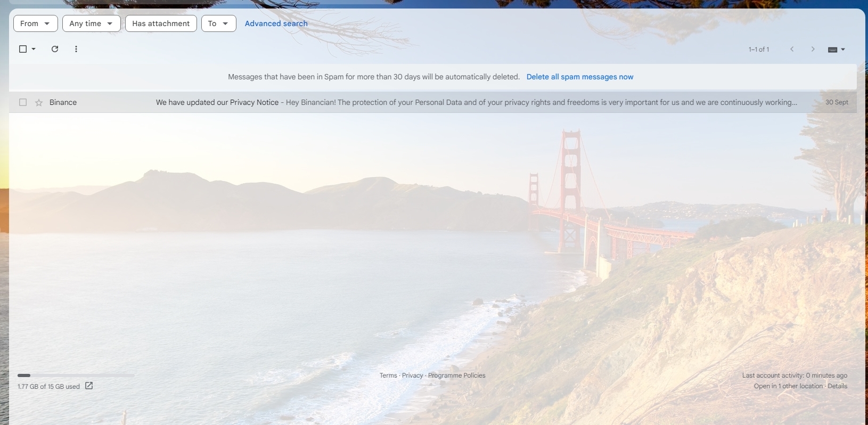Select the Binance email checkbox
Screen dimensions: 868x425
(23, 102)
